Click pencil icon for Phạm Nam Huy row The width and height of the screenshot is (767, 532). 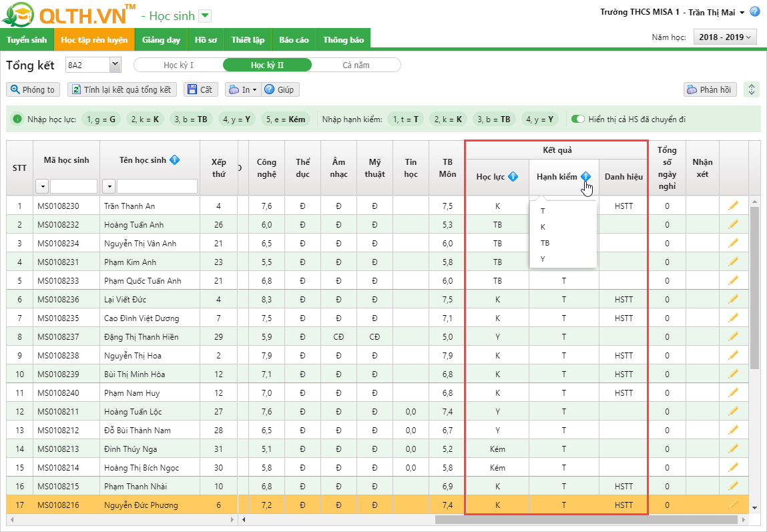coord(733,392)
